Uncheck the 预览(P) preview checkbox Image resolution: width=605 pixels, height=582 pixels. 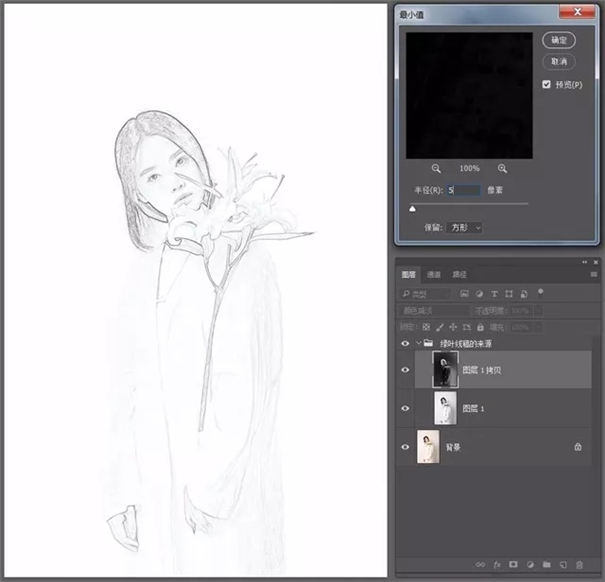tap(546, 85)
